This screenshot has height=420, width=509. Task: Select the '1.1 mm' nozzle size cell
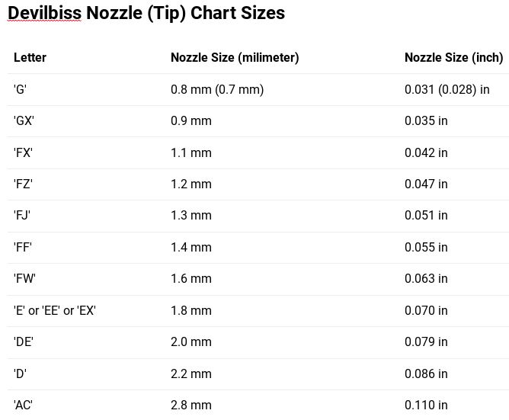(191, 152)
